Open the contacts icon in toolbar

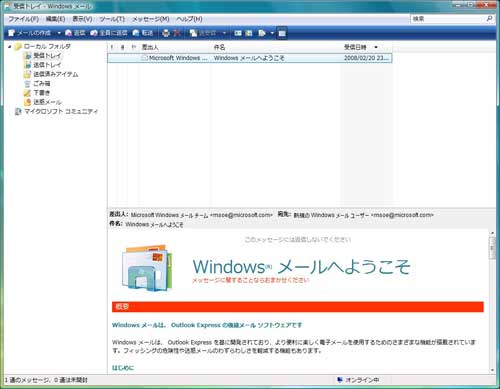(238, 33)
